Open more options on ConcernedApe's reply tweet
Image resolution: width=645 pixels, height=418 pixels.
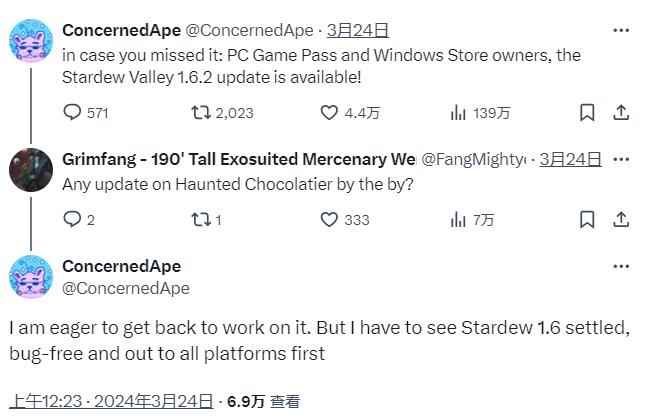(621, 266)
